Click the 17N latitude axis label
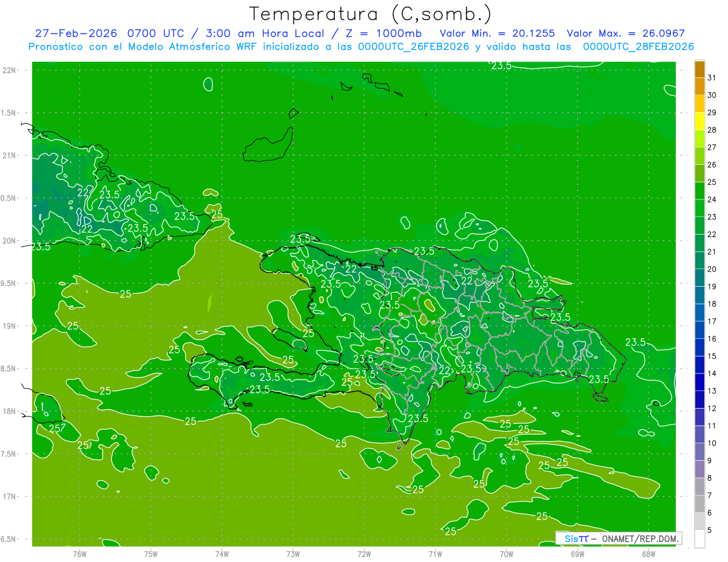The image size is (728, 562). coord(9,497)
